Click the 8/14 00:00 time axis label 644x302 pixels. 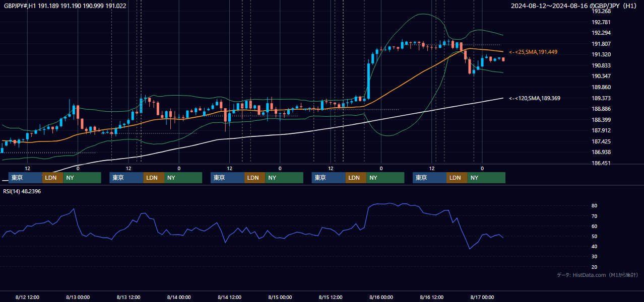coord(179,297)
